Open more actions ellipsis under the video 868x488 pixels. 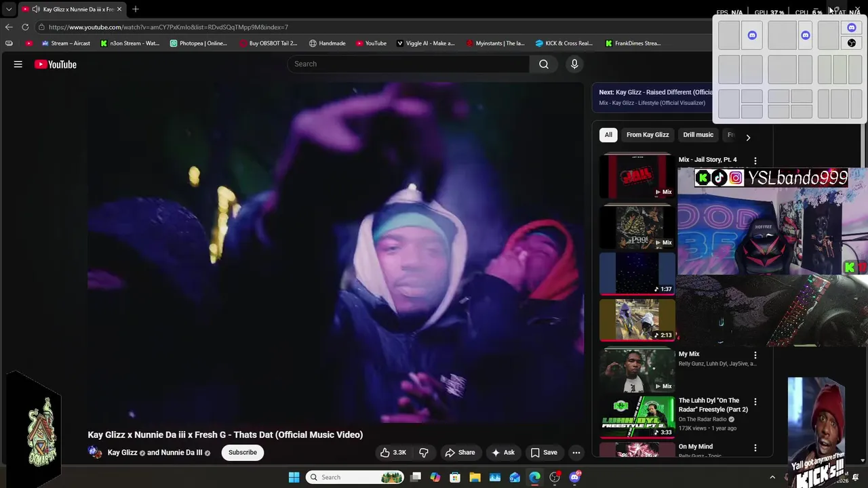(x=576, y=452)
